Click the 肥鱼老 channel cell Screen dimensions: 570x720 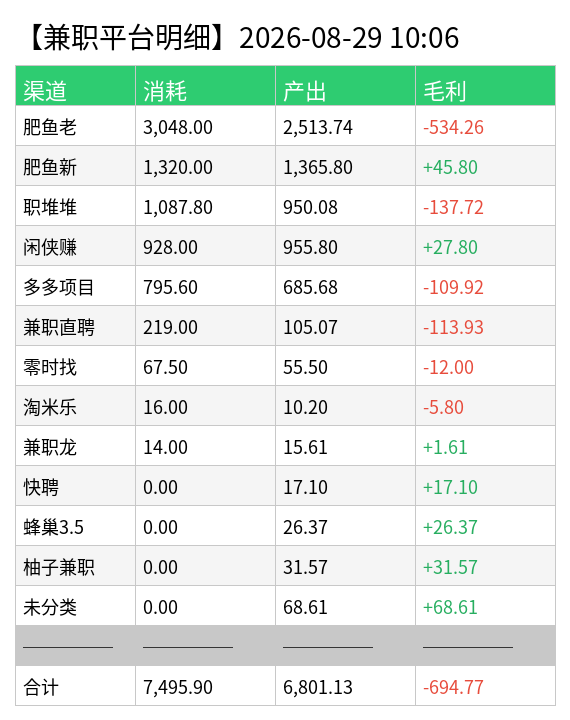[x=75, y=126]
